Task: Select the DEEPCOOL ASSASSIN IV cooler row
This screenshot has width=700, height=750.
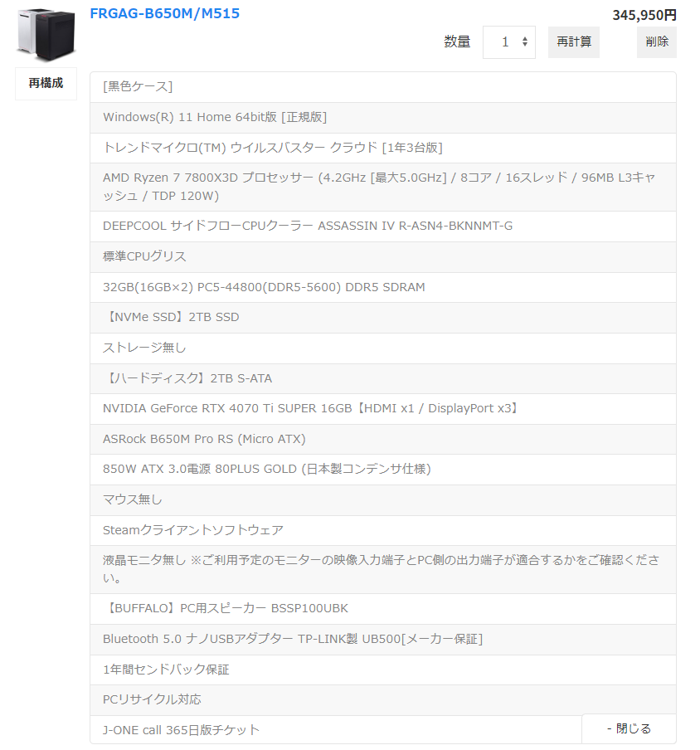Action: (x=383, y=226)
